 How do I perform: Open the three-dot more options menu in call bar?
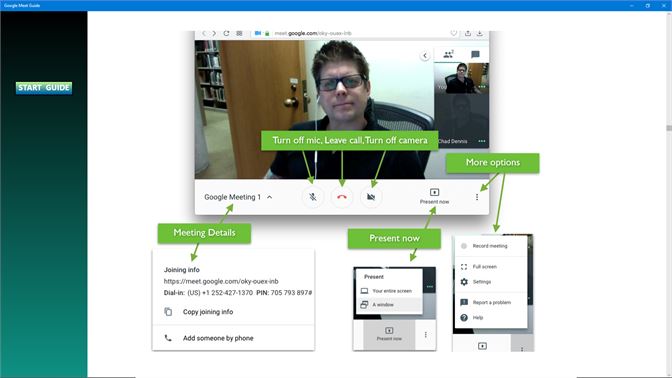tap(477, 197)
